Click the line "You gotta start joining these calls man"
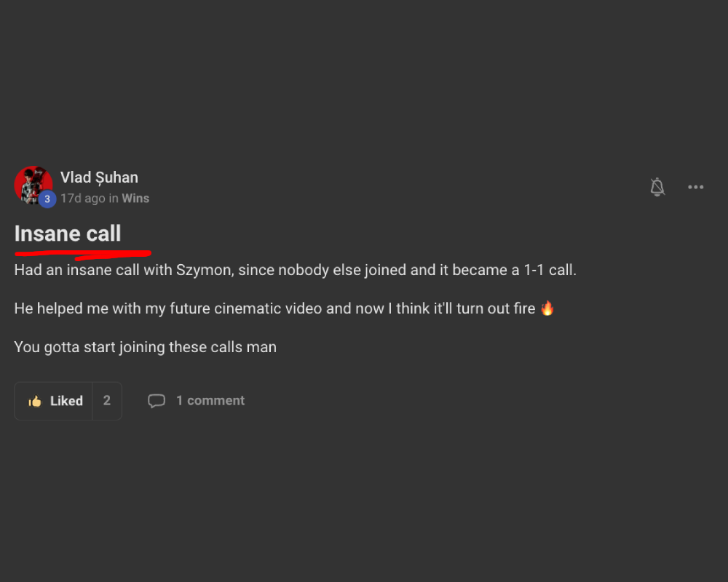Screen dimensions: 728x582 click(x=145, y=347)
